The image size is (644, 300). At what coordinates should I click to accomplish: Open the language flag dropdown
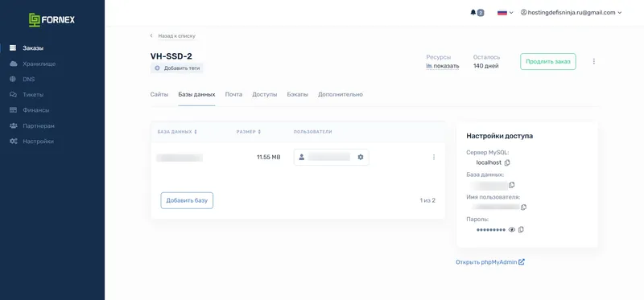point(506,13)
